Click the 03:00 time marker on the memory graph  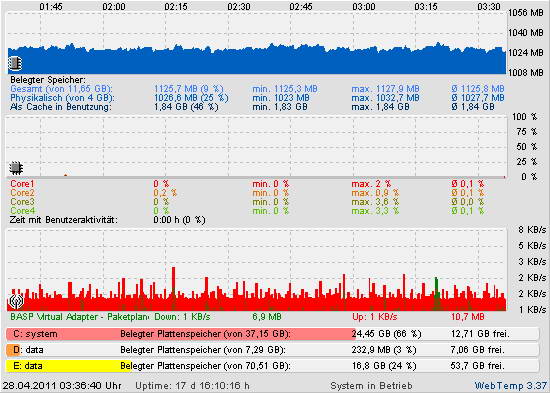(x=363, y=7)
